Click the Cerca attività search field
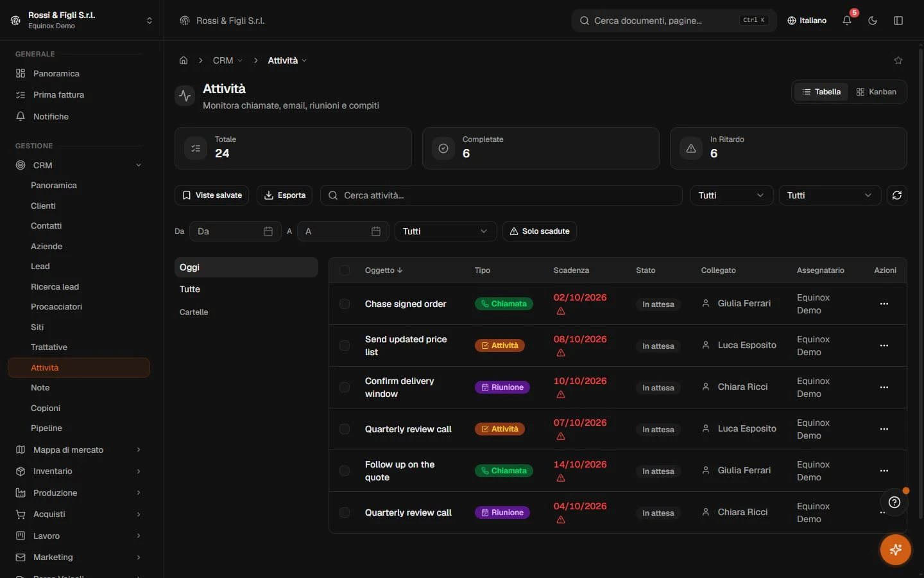This screenshot has width=924, height=578. 501,195
